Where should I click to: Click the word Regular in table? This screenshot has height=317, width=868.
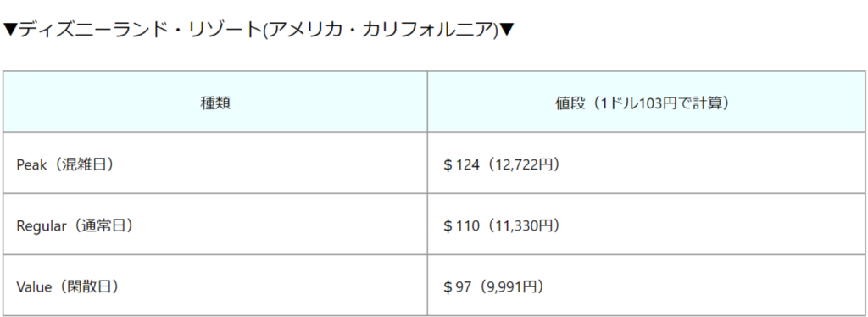(x=42, y=226)
